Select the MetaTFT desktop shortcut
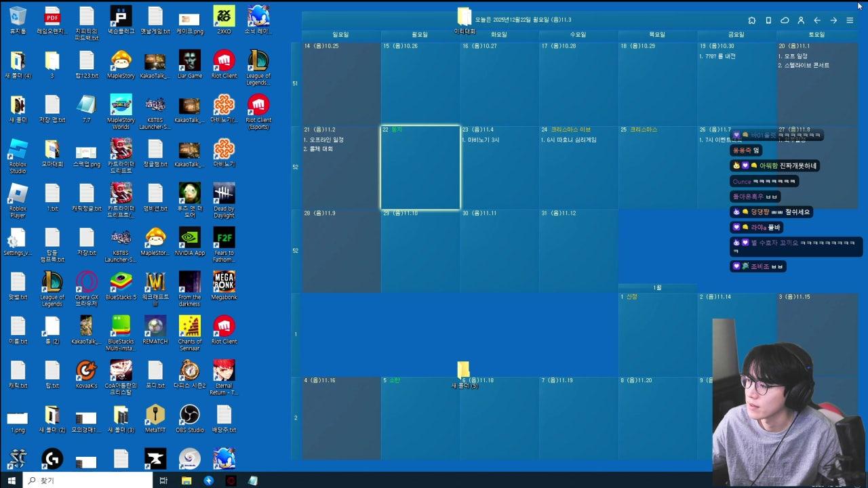Image resolution: width=868 pixels, height=488 pixels. (155, 419)
